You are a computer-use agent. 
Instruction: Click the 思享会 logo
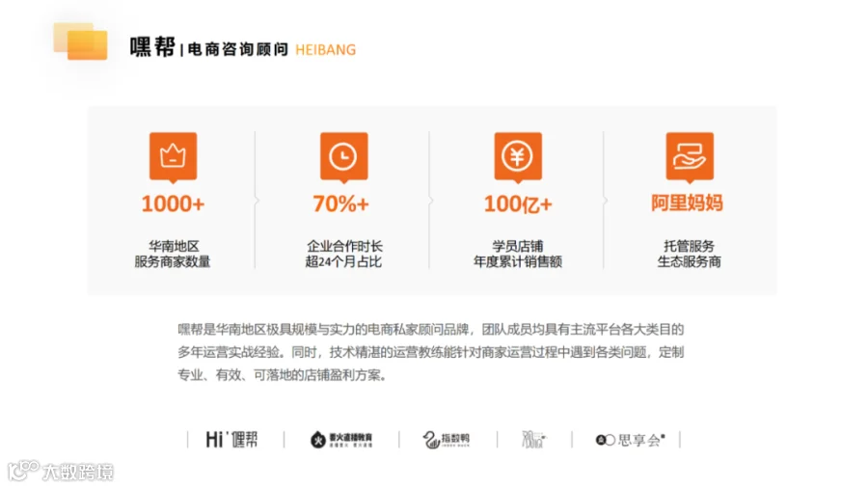coord(630,440)
